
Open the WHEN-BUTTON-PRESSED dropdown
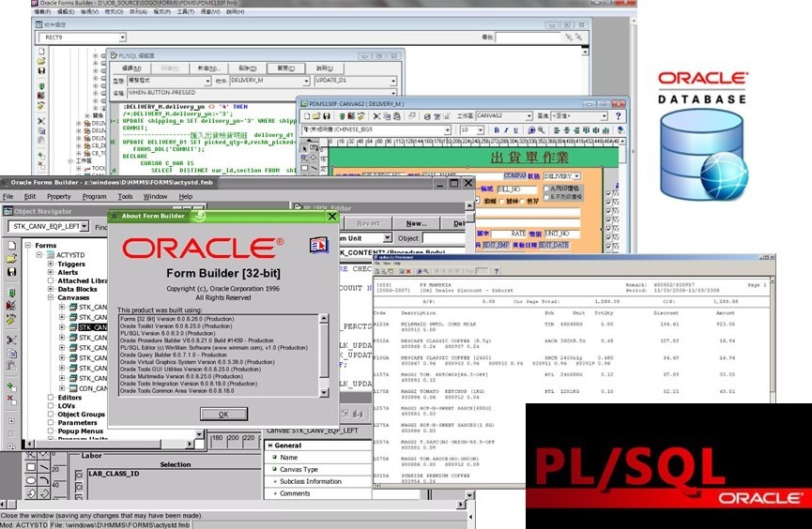coord(393,93)
